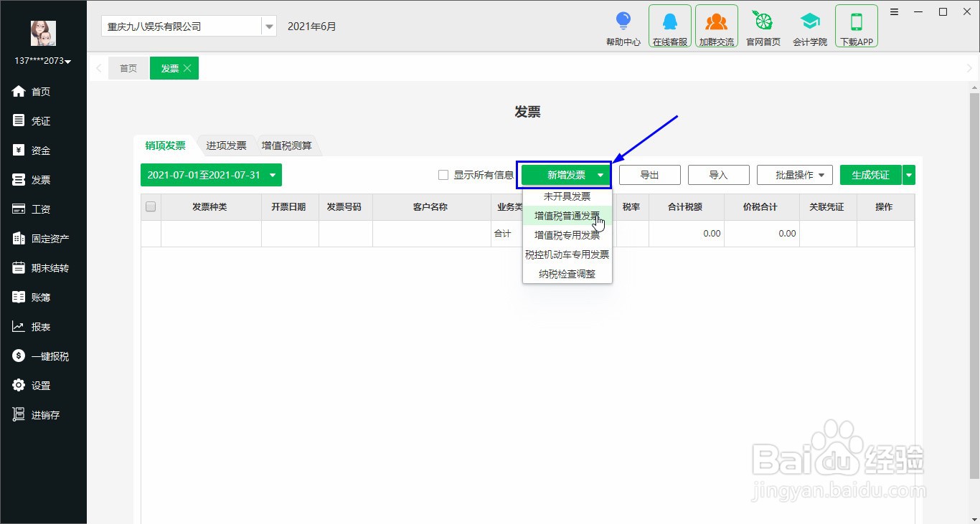980x524 pixels.
Task: Open the 批量操作 dropdown
Action: (x=794, y=174)
